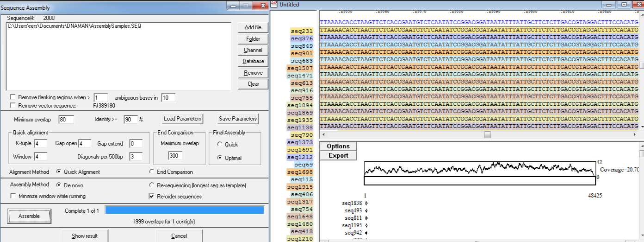Select seq683 label in alignment
644x242 pixels.
302,61
